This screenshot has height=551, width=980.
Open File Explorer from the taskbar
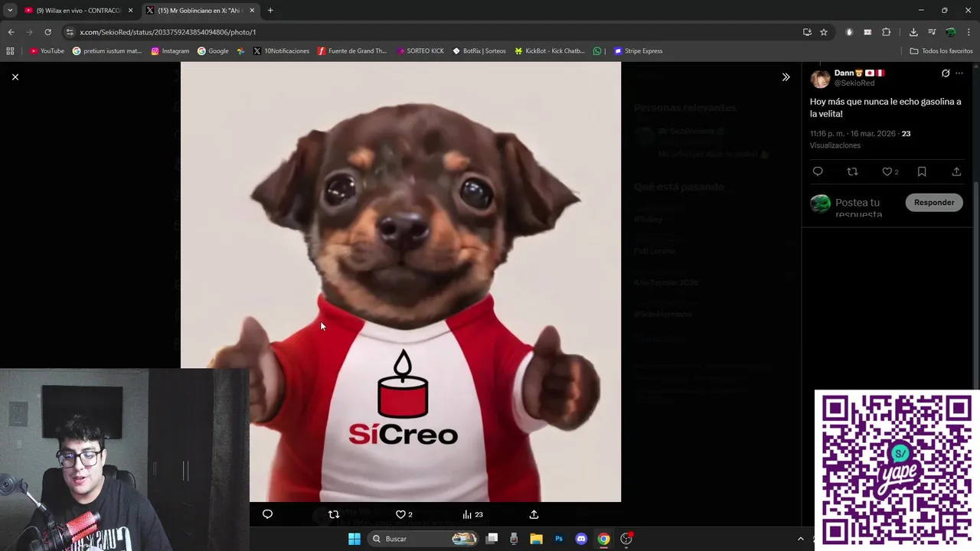[x=537, y=539]
